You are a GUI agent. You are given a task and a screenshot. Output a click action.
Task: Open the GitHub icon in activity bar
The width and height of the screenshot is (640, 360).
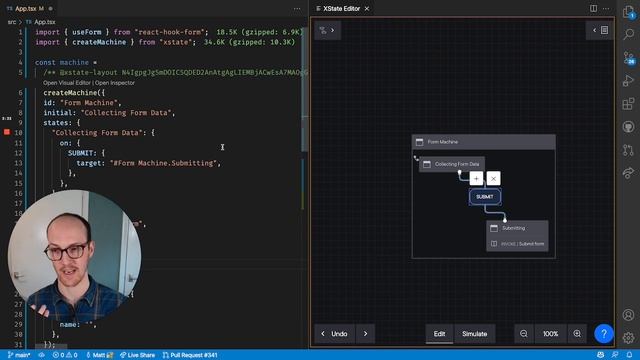pos(629,127)
